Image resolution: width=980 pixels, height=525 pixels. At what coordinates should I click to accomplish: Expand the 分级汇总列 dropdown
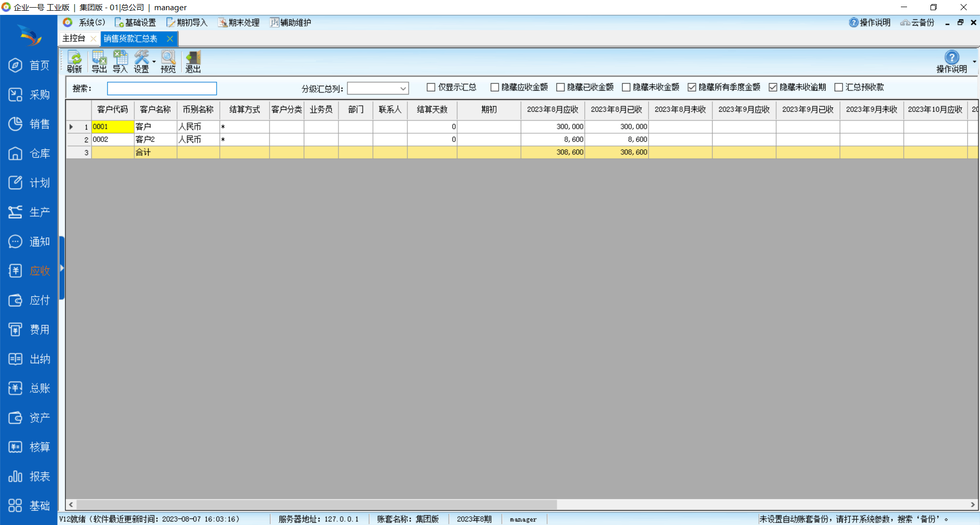tap(403, 89)
